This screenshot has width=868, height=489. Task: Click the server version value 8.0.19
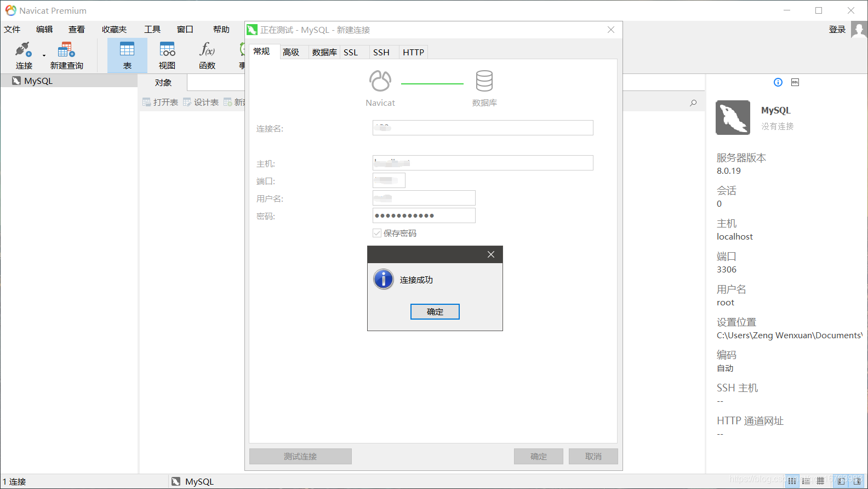coord(729,171)
